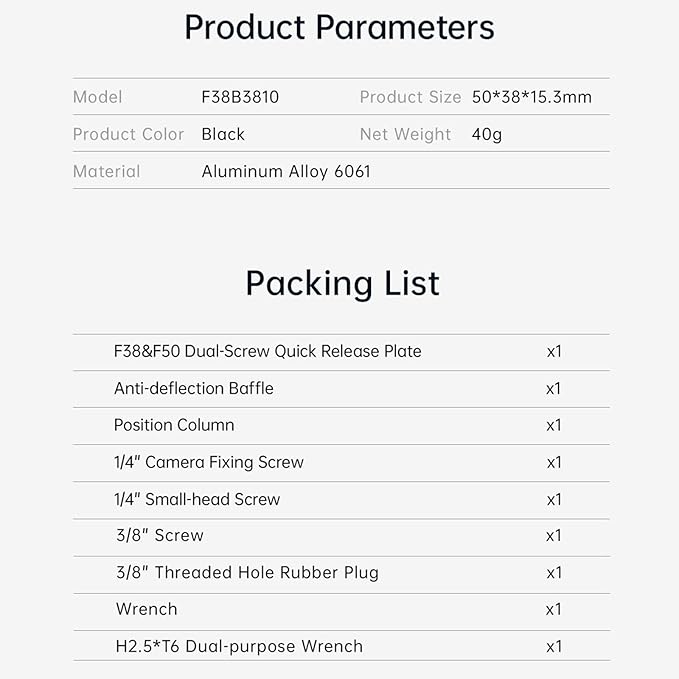
Task: Click the Anti-deflection Baffle item
Action: pos(194,388)
